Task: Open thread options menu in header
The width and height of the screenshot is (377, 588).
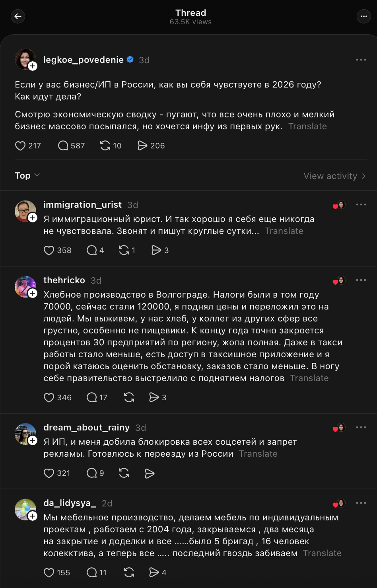Action: [363, 16]
